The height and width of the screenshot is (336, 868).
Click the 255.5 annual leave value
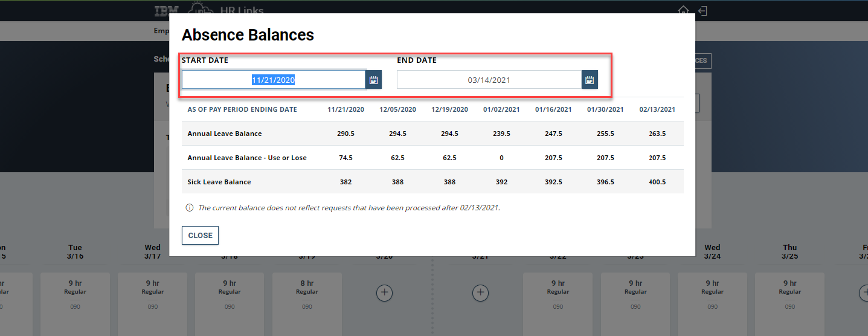[x=605, y=134]
